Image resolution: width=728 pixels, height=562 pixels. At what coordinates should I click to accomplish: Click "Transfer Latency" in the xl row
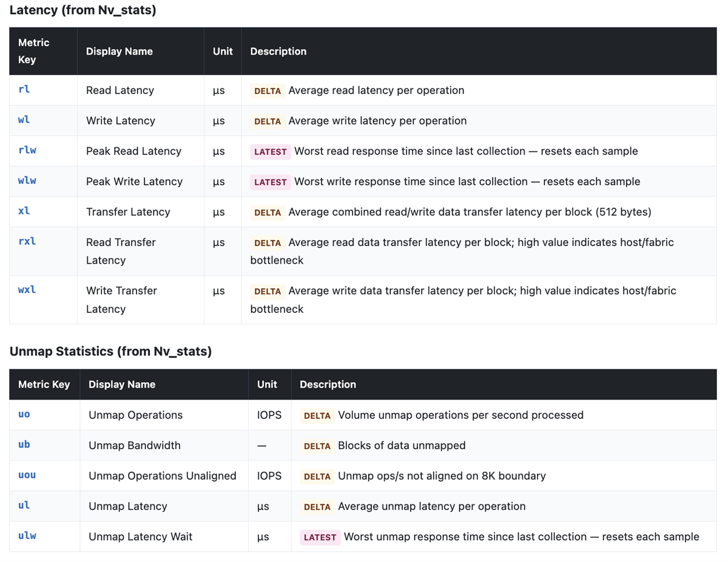point(128,212)
